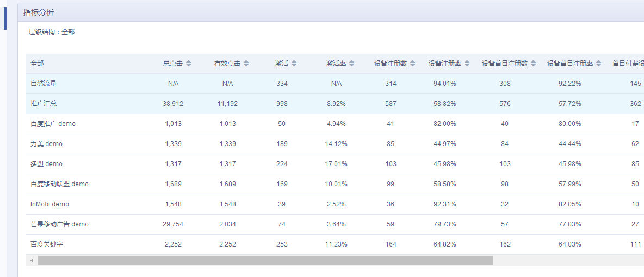
Task: Click registration rate 94.01%
Action: click(445, 84)
